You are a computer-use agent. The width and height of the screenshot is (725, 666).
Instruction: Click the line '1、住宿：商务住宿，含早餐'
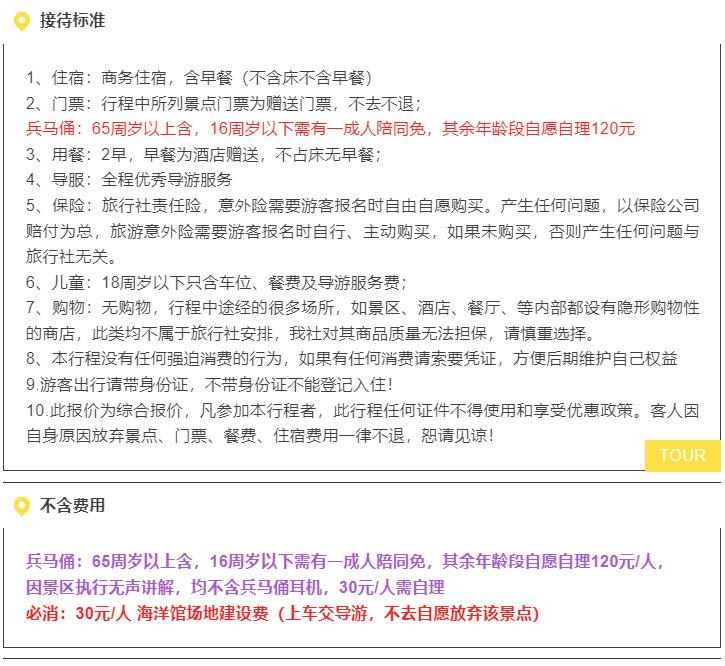click(x=199, y=78)
